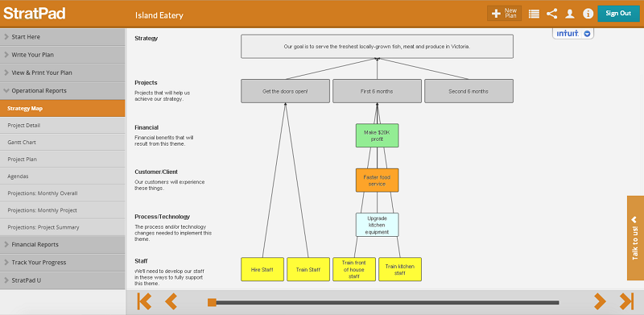Jump to last page with skip-forward arrow

coord(626,301)
